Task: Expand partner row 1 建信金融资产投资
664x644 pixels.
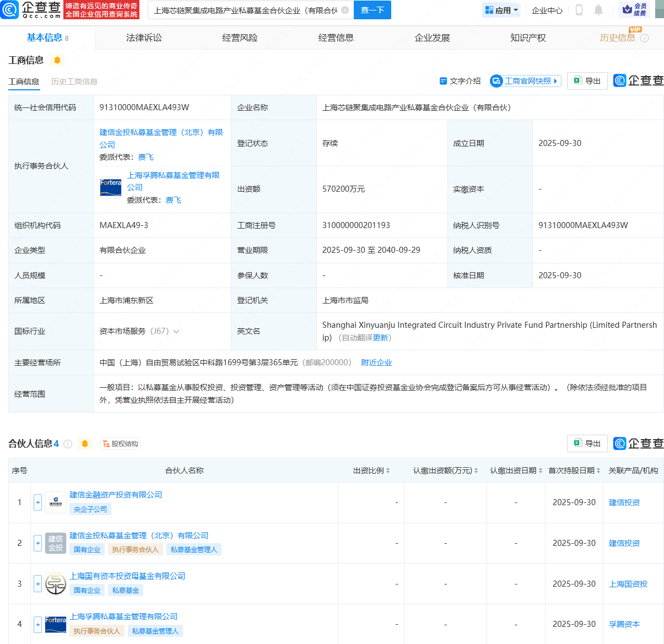Action: pos(37,502)
